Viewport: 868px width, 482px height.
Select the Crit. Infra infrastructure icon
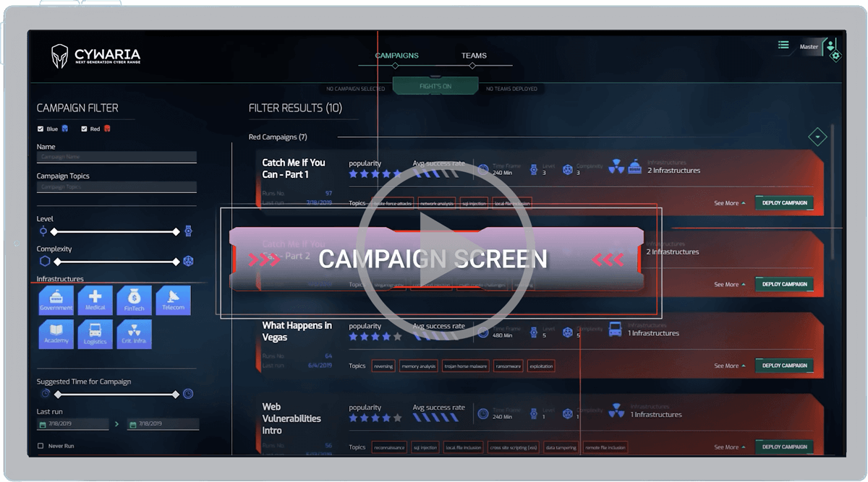[x=135, y=334]
